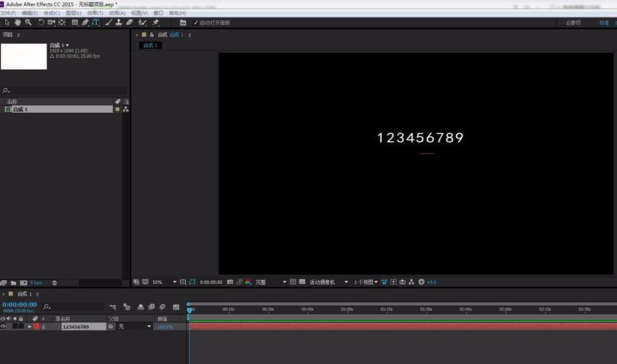The height and width of the screenshot is (364, 617).
Task: Open the timeline graph editor
Action: (176, 306)
